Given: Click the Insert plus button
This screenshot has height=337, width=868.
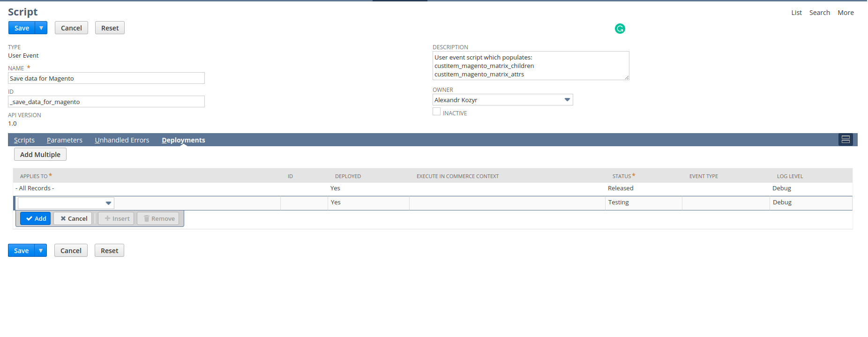Looking at the screenshot, I should [116, 218].
